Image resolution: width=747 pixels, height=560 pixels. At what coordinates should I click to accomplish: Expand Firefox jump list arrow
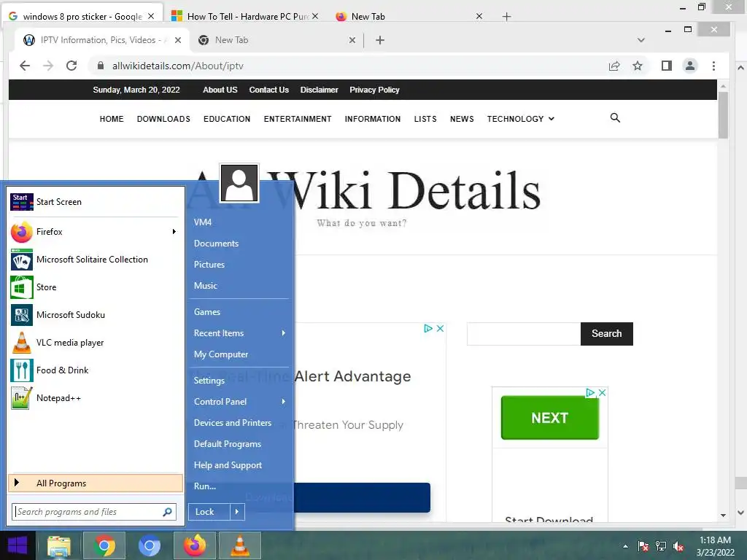pyautogui.click(x=174, y=231)
